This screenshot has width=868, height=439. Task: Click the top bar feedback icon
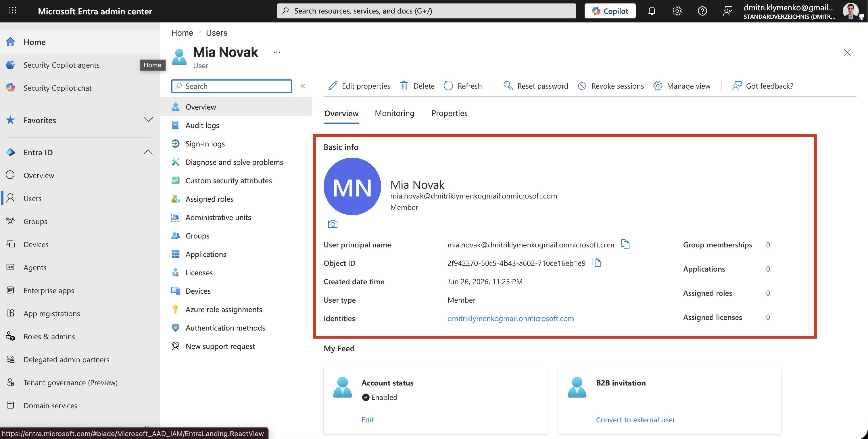click(727, 11)
